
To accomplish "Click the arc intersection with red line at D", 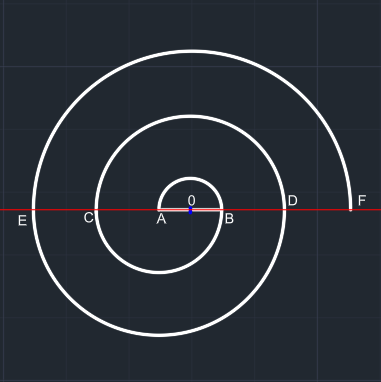I will coord(284,210).
